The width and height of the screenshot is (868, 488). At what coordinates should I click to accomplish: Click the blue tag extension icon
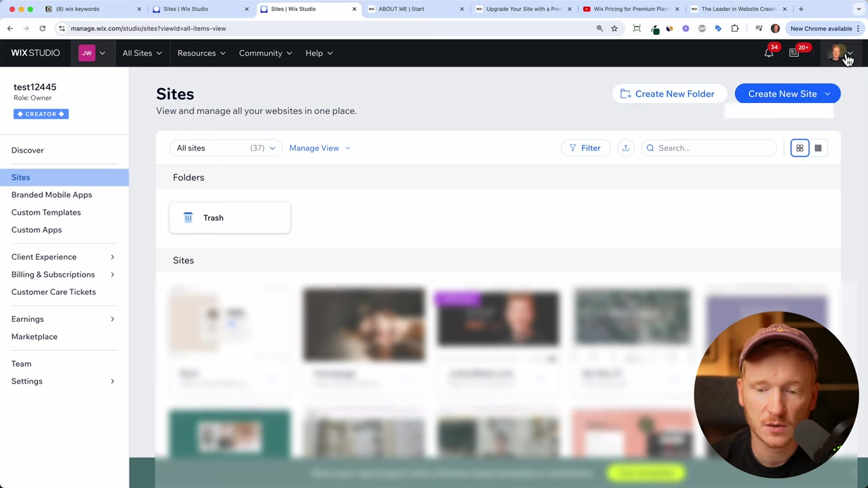(x=718, y=28)
